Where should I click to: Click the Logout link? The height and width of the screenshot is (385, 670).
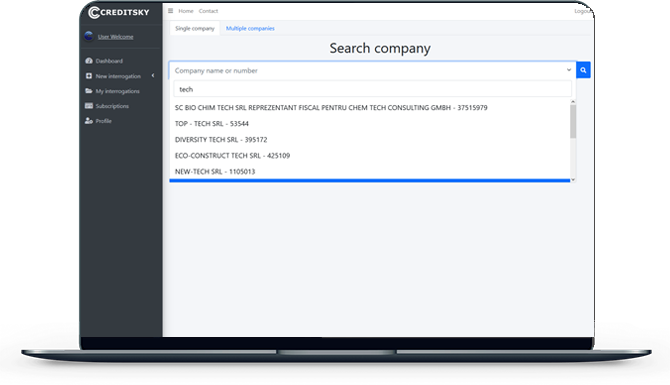(583, 11)
